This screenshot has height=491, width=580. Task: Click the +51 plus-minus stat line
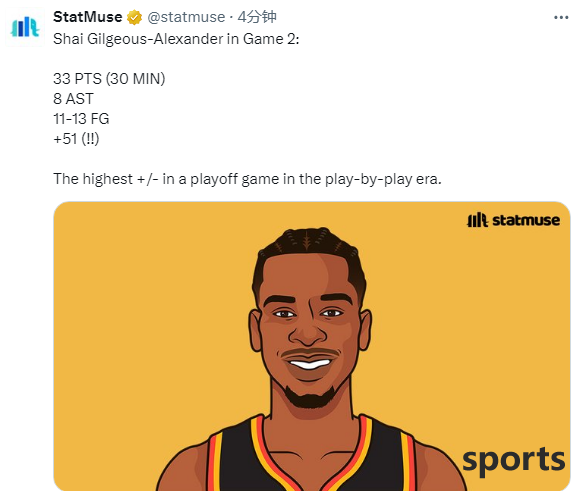tap(76, 139)
